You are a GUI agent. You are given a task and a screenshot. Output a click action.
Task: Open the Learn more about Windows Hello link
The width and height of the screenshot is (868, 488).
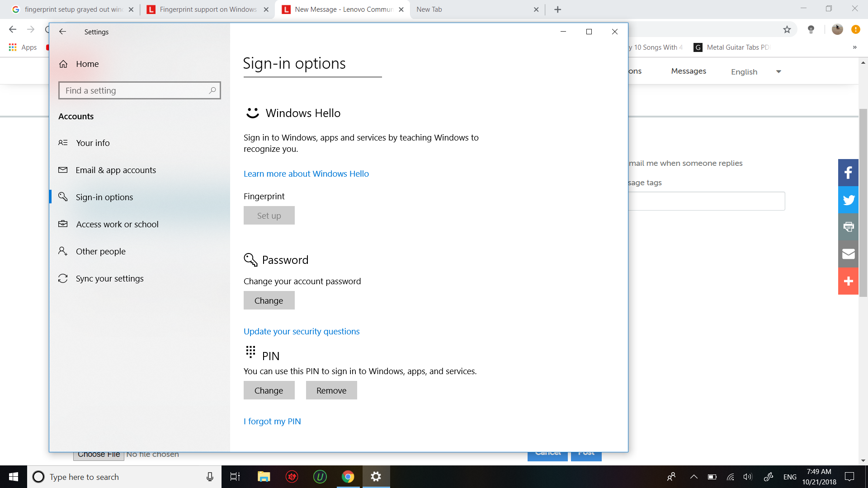(x=306, y=174)
